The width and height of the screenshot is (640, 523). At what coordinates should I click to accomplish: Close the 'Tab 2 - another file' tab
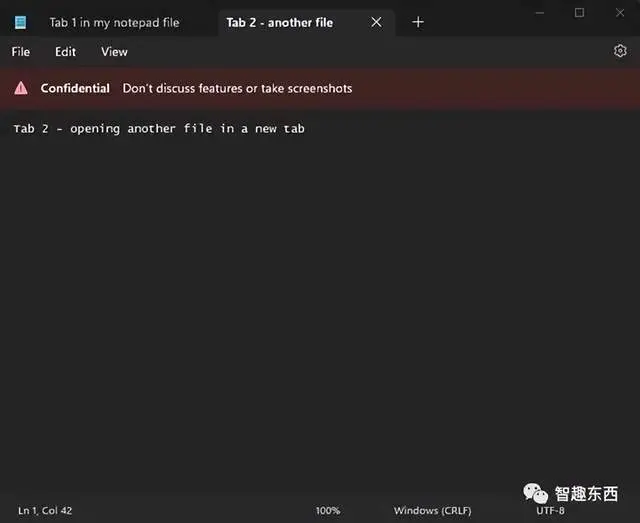(376, 22)
